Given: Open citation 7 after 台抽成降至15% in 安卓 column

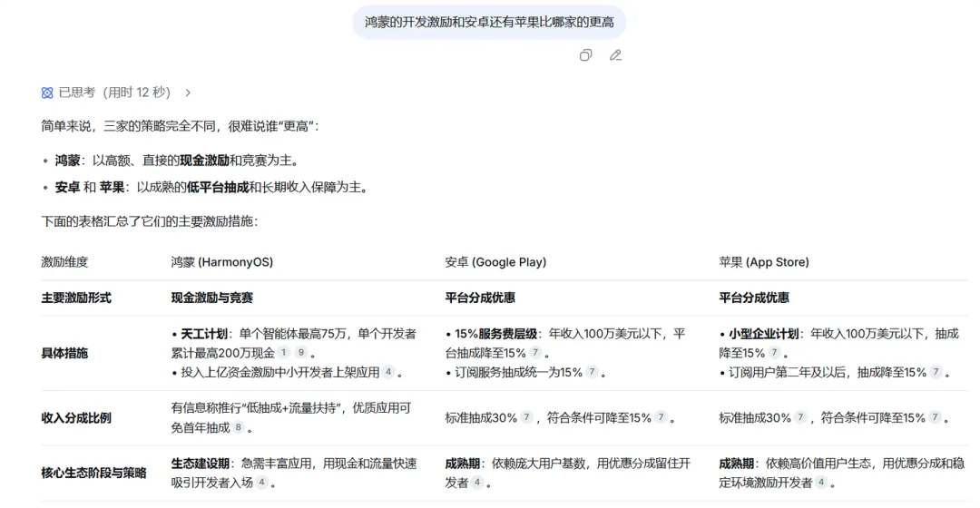Looking at the screenshot, I should click(535, 352).
